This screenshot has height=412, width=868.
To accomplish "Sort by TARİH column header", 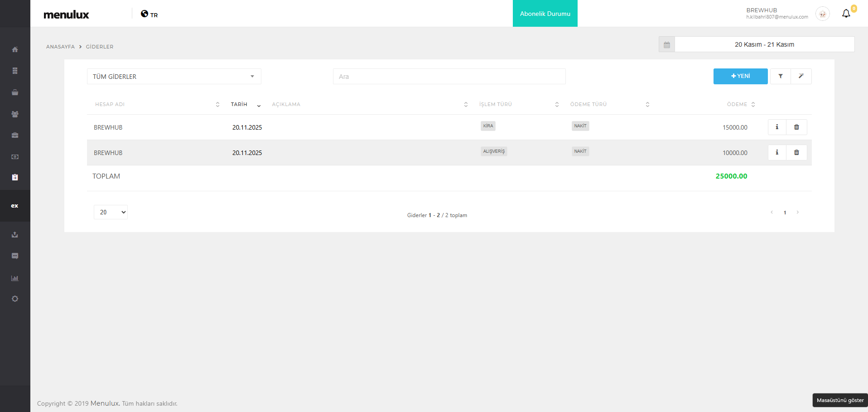I will tap(239, 104).
